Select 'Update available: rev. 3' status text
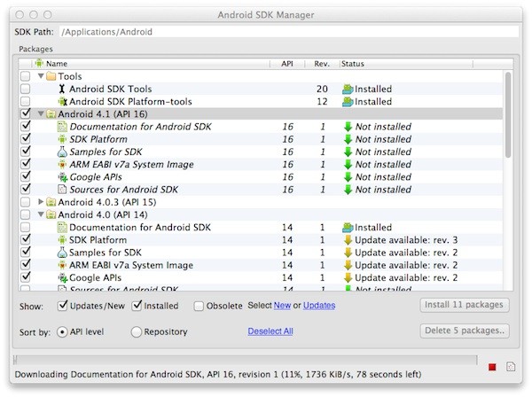 click(x=406, y=240)
